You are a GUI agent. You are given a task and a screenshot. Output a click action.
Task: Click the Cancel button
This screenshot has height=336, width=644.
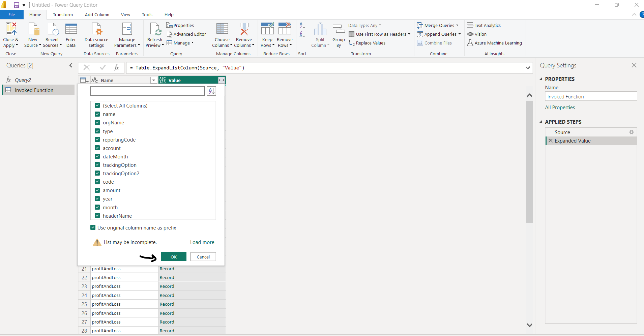pyautogui.click(x=203, y=257)
